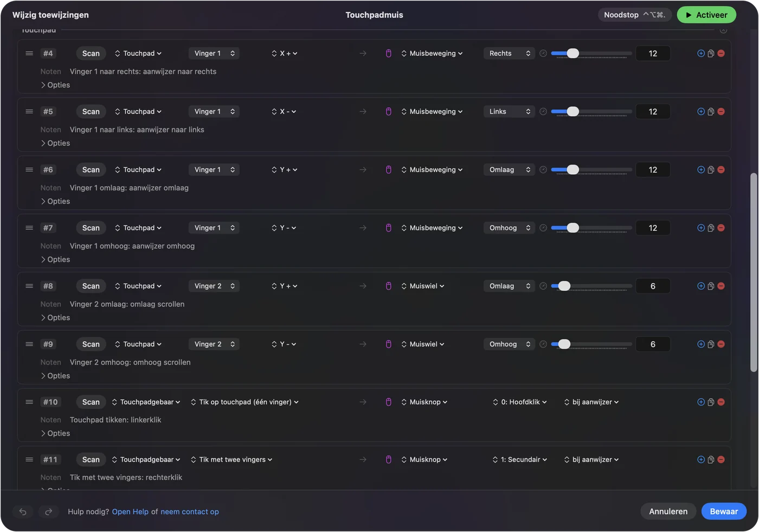Open 'Tik met twee vingers' dropdown
Screen dimensions: 759x532
[231, 459]
